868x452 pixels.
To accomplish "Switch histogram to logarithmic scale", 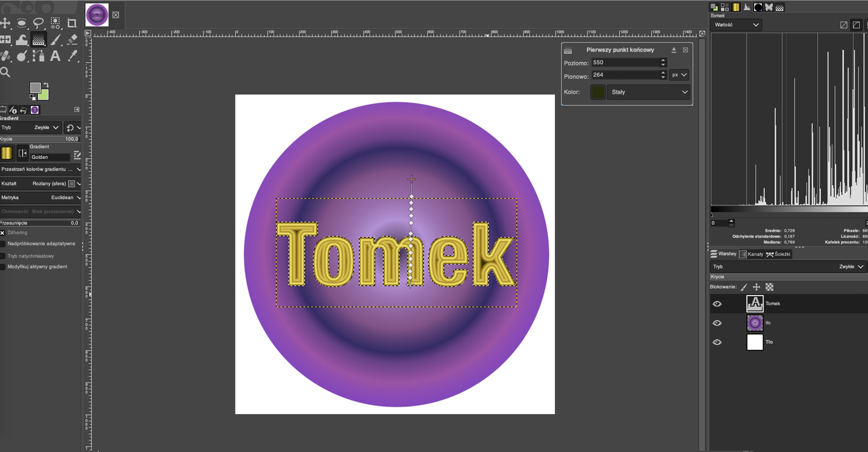I will click(x=856, y=25).
